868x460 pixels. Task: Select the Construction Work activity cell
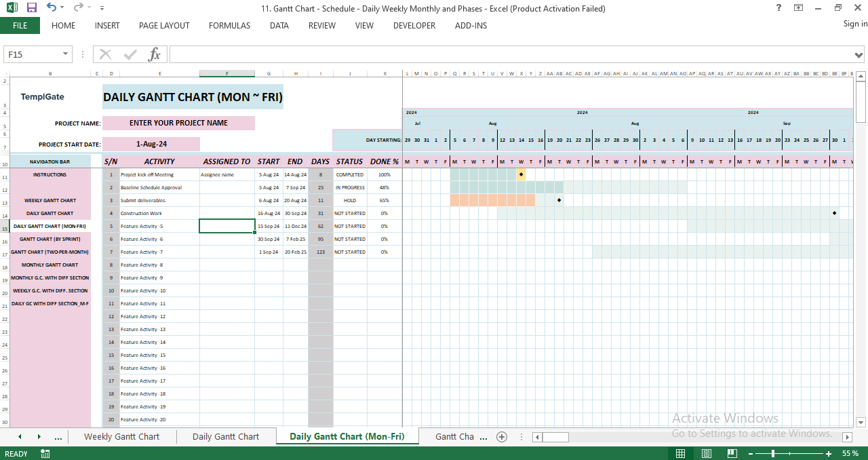(159, 213)
